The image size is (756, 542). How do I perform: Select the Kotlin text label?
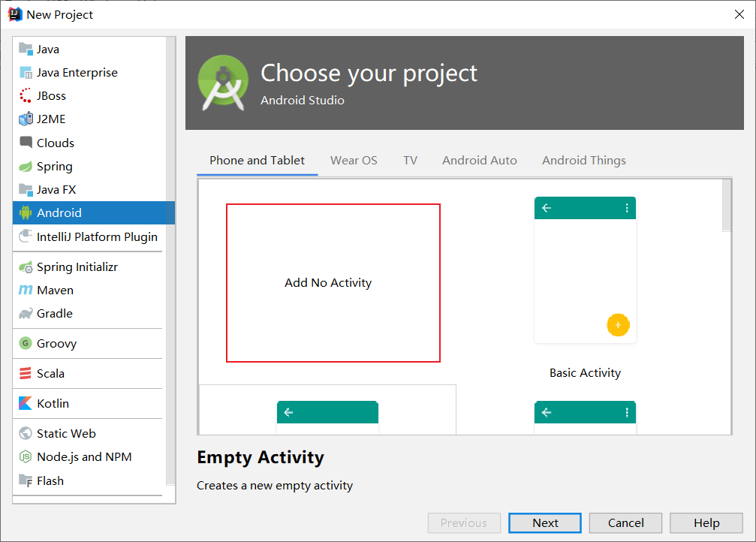53,403
